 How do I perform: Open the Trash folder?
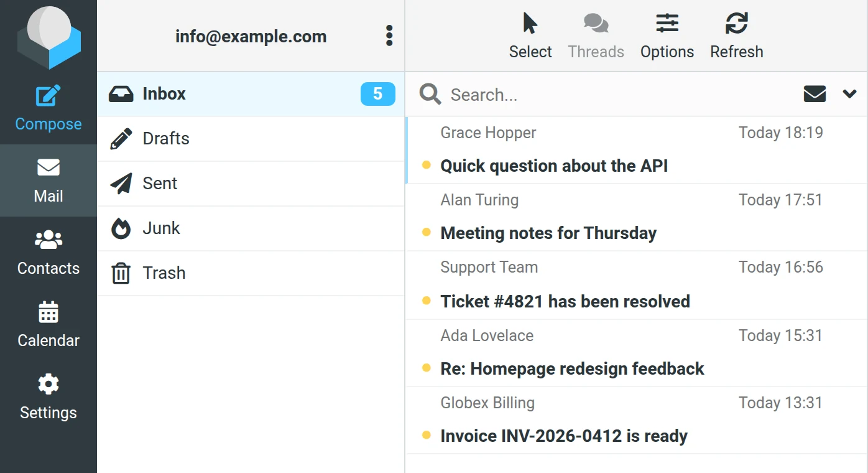coord(251,273)
